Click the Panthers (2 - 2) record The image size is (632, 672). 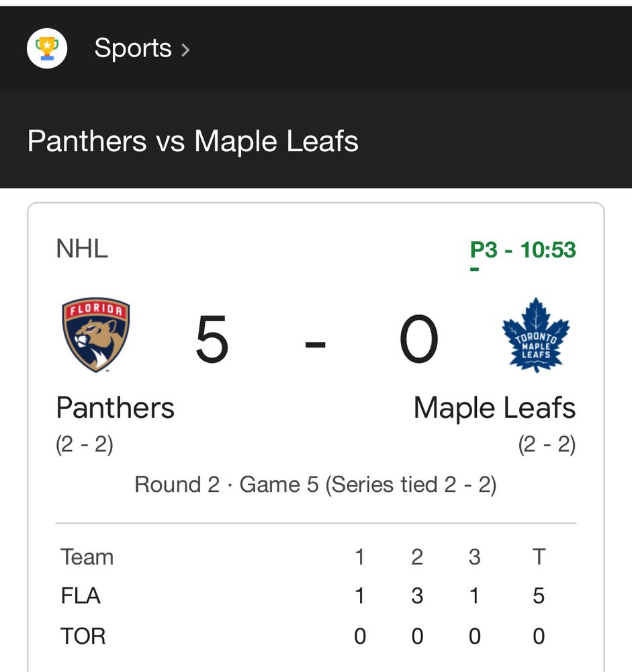click(85, 444)
